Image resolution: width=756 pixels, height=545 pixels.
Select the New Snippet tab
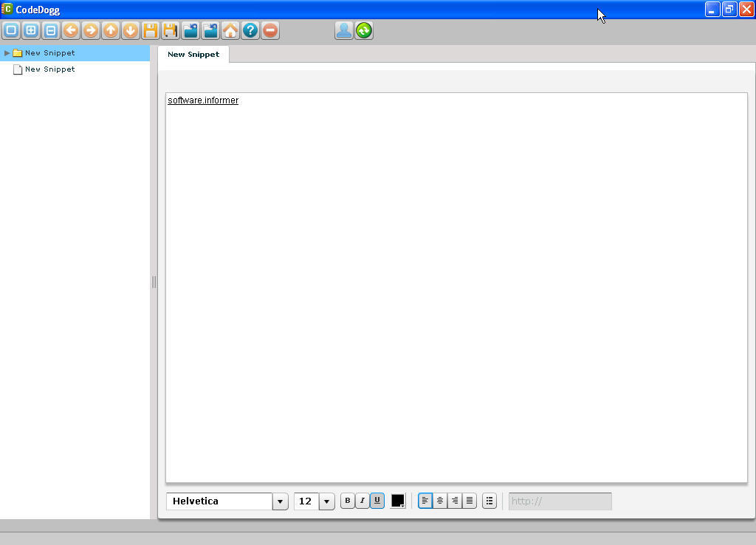(x=193, y=55)
